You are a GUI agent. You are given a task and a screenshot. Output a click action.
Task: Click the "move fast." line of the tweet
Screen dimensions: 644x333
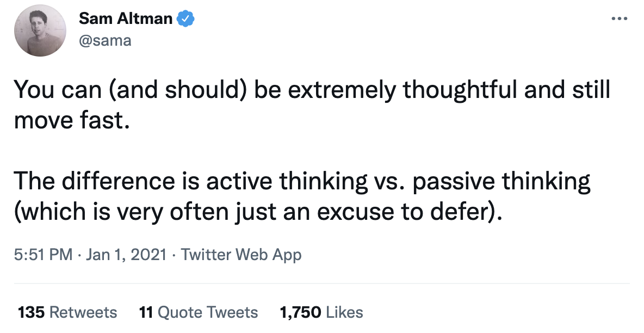(72, 120)
